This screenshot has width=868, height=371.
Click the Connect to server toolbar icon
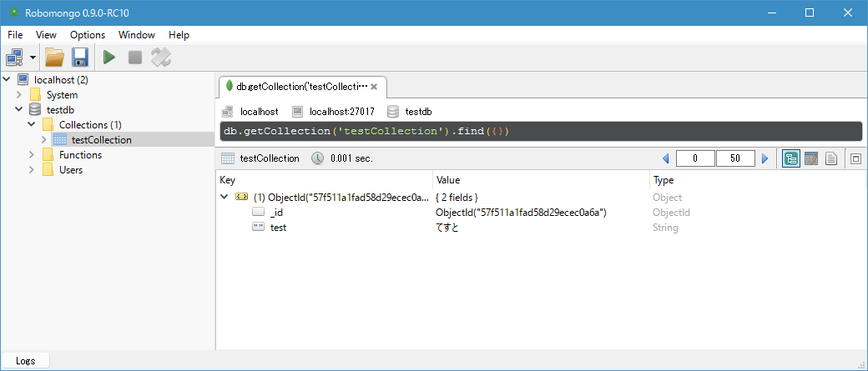pos(14,57)
